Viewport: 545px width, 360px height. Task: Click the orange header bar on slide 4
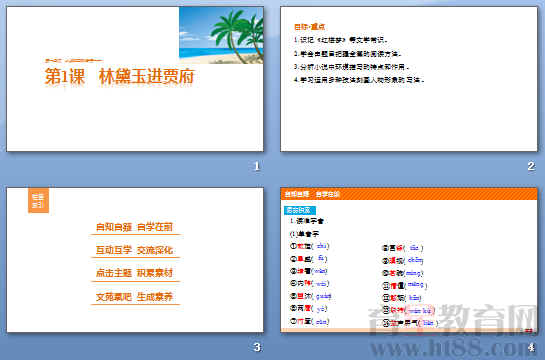[409, 194]
